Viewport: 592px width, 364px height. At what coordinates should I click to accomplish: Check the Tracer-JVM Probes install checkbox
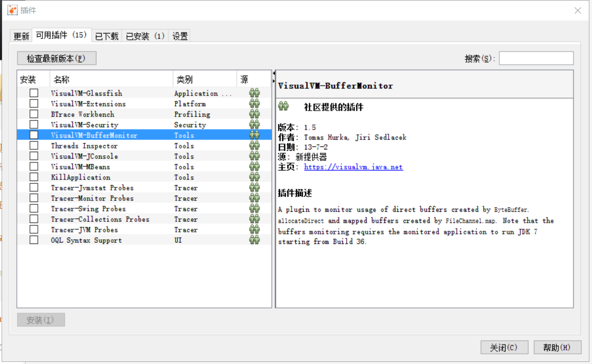[34, 230]
